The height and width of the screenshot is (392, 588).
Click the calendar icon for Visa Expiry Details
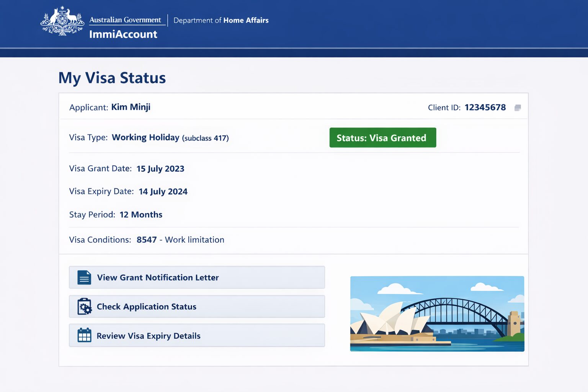tap(84, 335)
